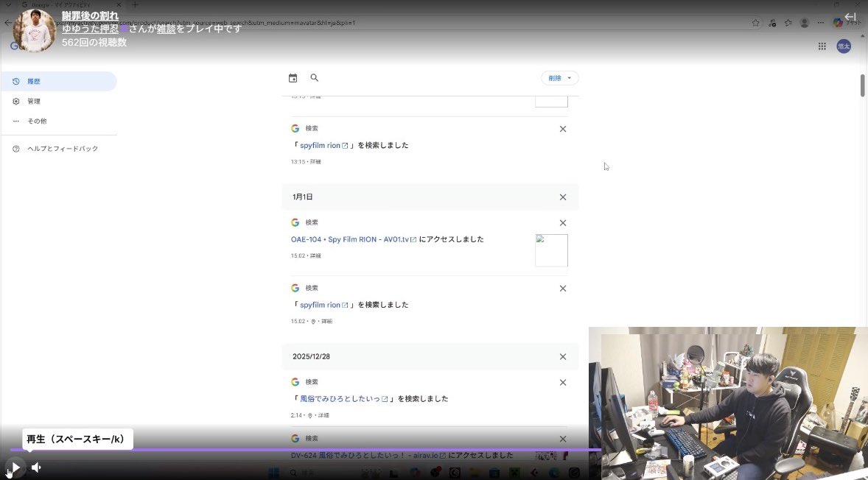The image size is (868, 480).
Task: Open the Google apps grid icon
Action: pos(822,46)
